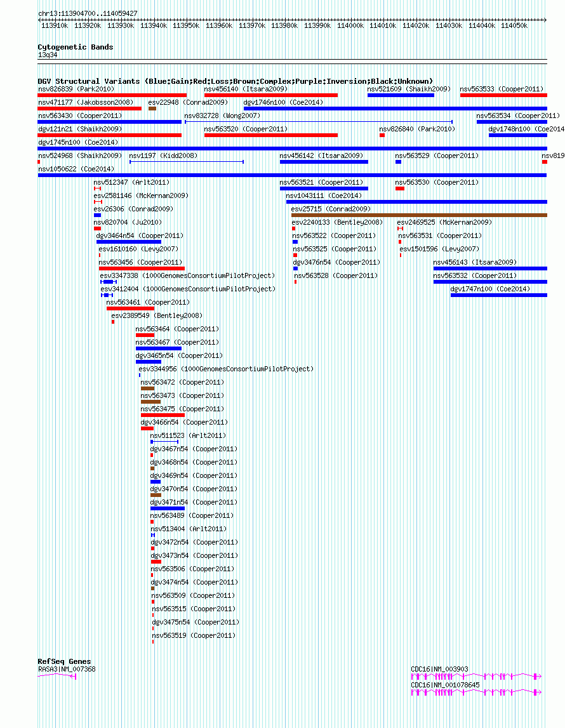Open nsv512347 (Arlt2011) label

(x=131, y=182)
